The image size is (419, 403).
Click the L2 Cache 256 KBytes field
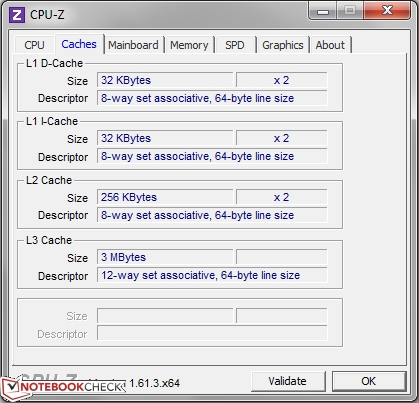click(x=165, y=197)
